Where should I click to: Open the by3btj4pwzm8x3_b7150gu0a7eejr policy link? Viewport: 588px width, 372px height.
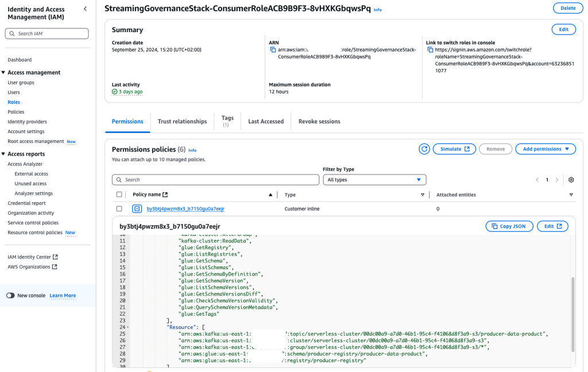[185, 209]
